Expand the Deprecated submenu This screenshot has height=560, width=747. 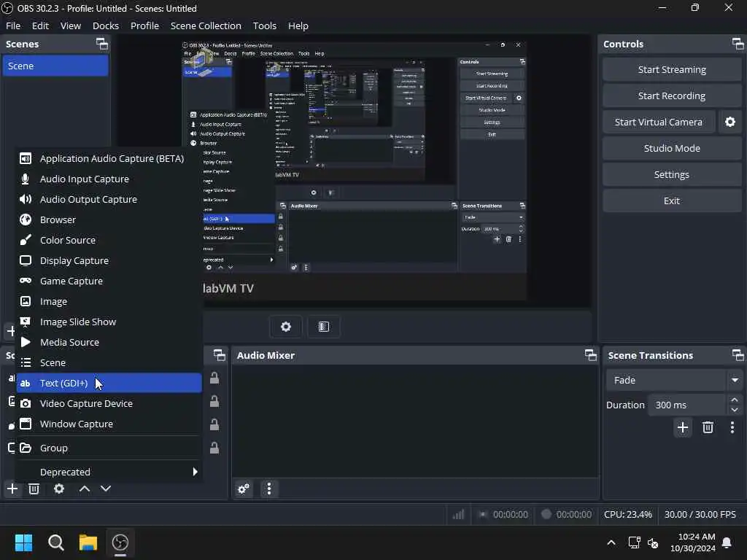[109, 472]
